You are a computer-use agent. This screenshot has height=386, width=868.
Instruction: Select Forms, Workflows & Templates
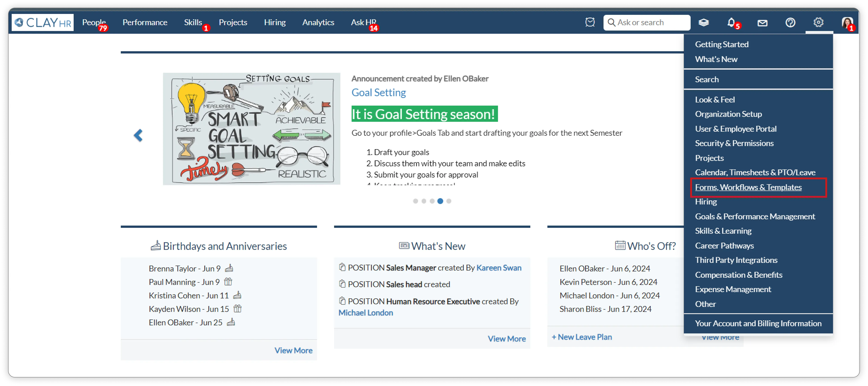[x=748, y=187]
